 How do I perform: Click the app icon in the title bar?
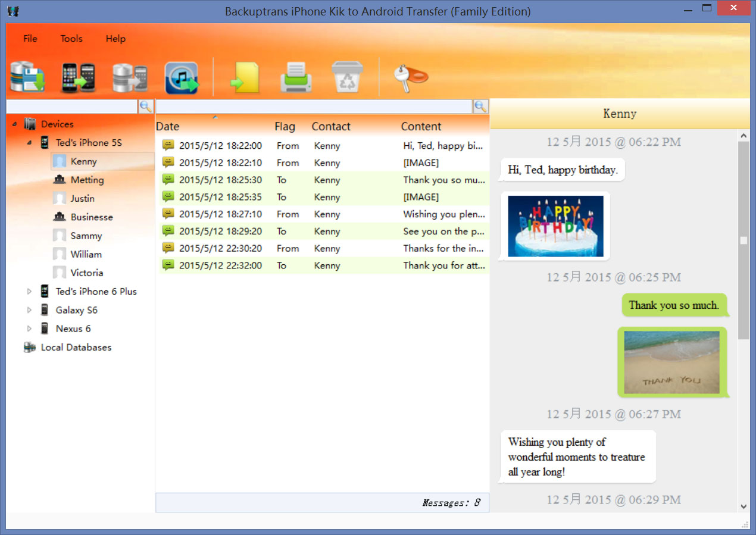[x=13, y=11]
